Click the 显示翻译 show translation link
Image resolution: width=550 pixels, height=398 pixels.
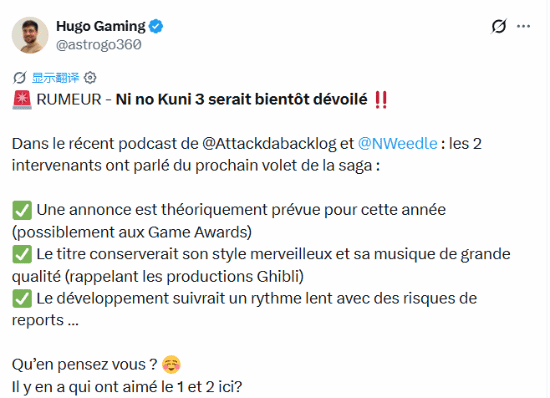tap(55, 77)
